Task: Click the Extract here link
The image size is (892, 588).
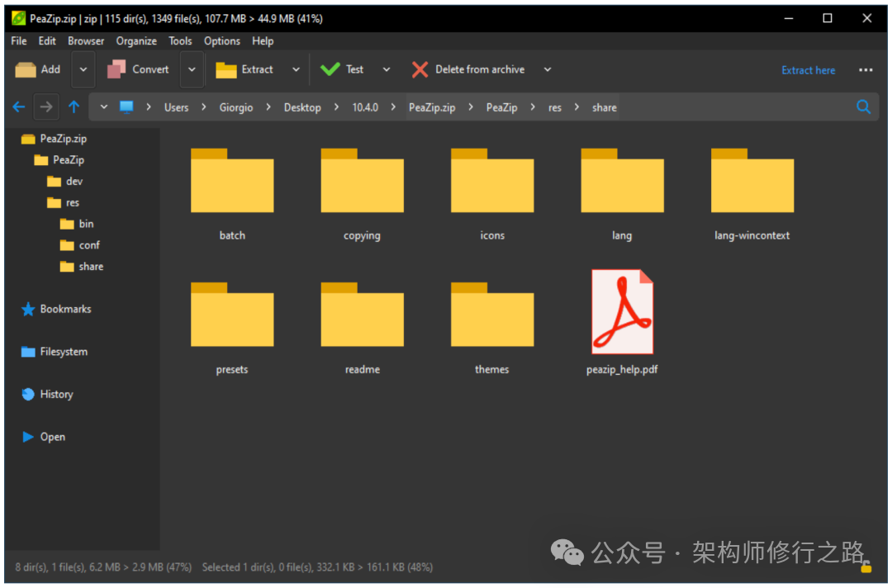Action: point(808,70)
